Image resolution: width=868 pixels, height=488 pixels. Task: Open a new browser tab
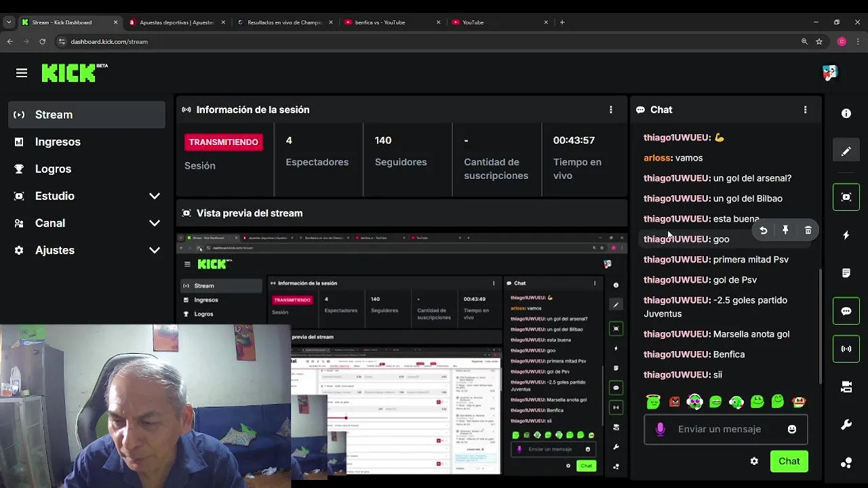[x=562, y=22]
